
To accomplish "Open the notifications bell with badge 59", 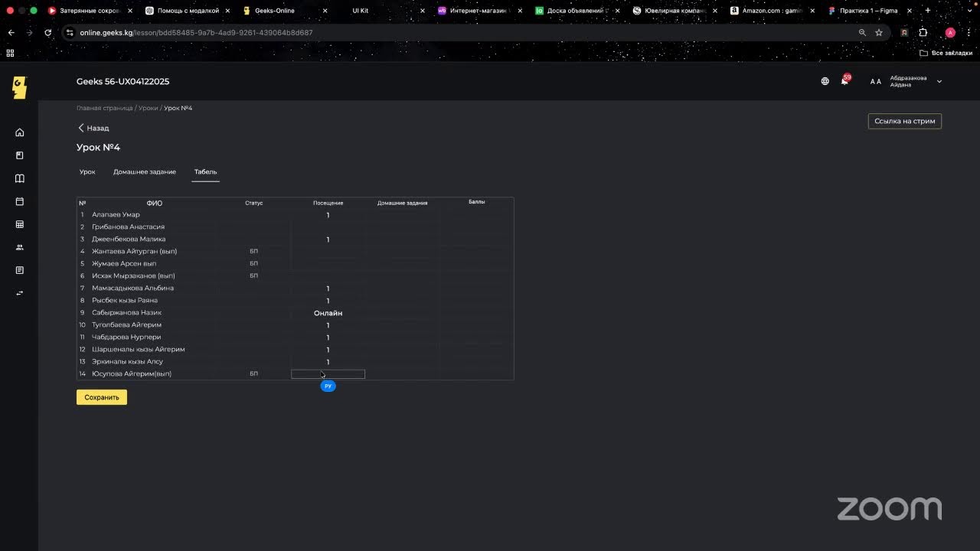I will click(844, 80).
